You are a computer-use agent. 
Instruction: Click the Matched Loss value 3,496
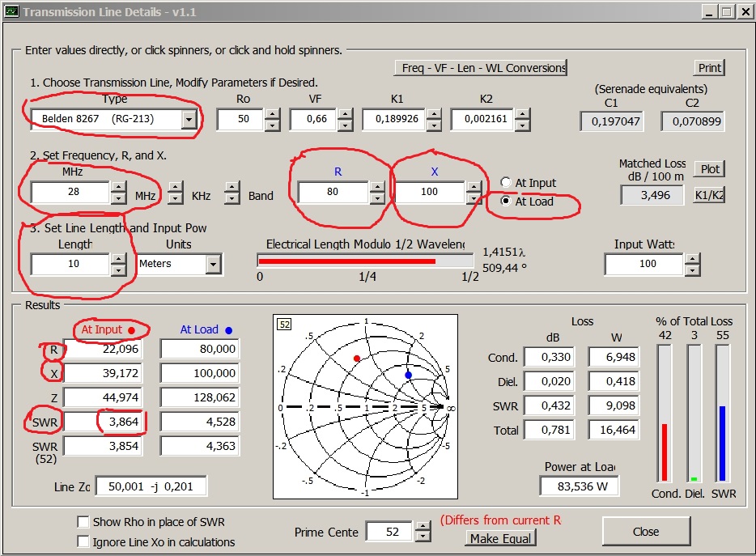[652, 195]
